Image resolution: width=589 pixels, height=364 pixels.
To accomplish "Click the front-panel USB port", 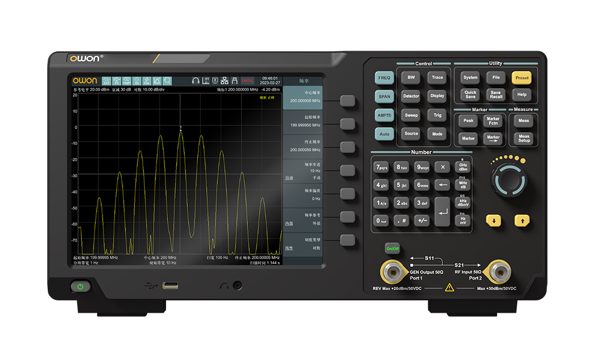I will click(170, 286).
